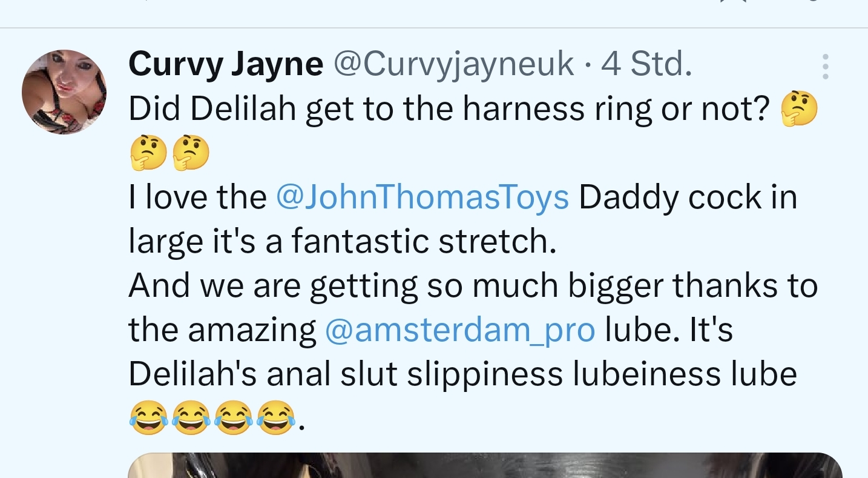868x478 pixels.
Task: Click the third crying-laughing emoji
Action: tap(234, 418)
